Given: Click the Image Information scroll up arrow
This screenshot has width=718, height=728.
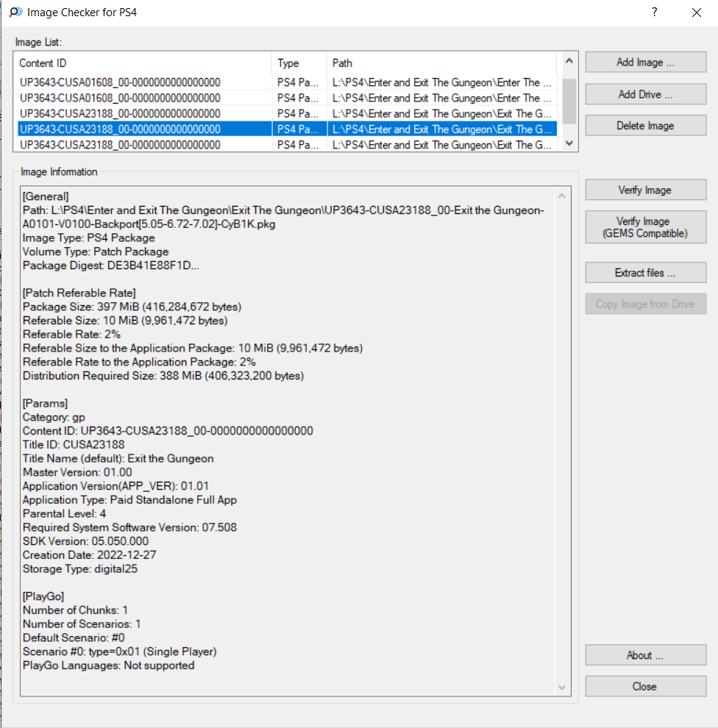Looking at the screenshot, I should tap(563, 196).
